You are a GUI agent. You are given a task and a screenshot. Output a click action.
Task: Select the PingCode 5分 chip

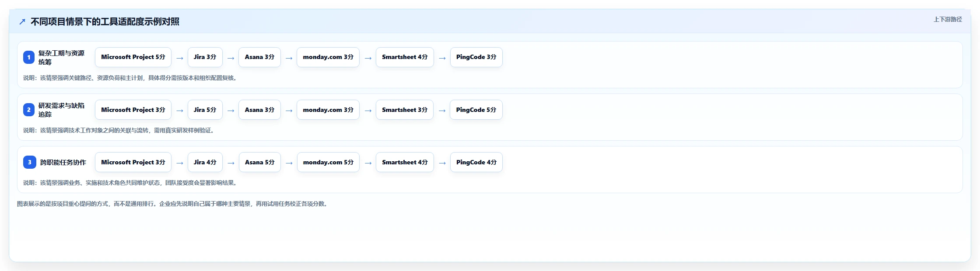476,110
